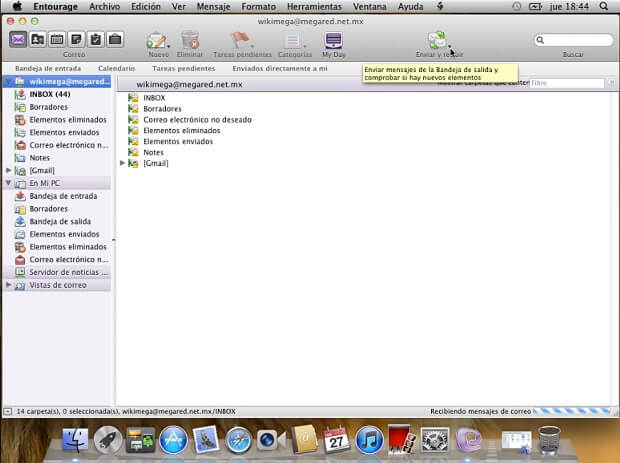Open System Preferences from the Dock

434,439
